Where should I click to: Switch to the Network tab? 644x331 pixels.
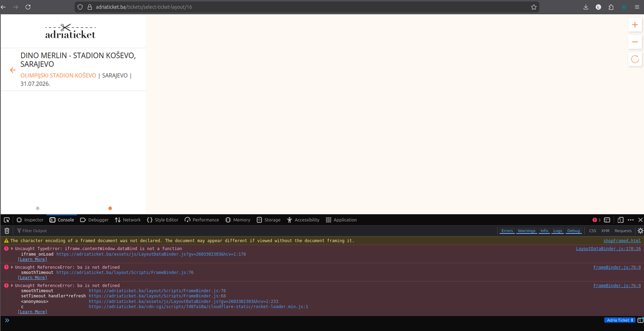coord(128,220)
